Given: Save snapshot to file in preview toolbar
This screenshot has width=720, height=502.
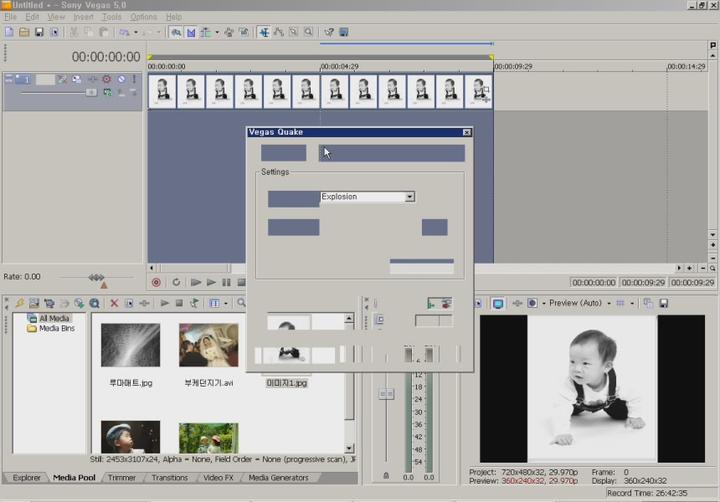Looking at the screenshot, I should pyautogui.click(x=663, y=303).
